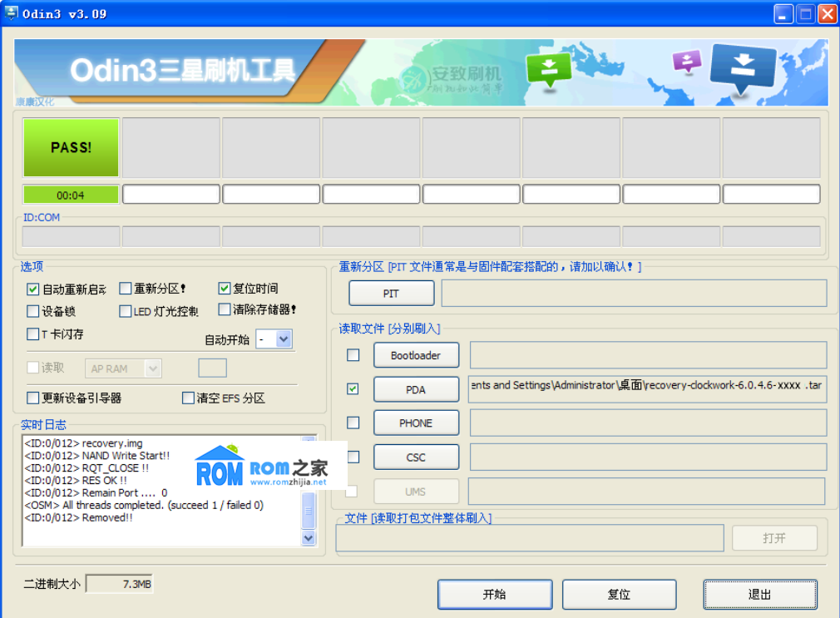Screen dimensions: 840x618
Task: Click the PDA button to choose firmware
Action: tap(416, 388)
